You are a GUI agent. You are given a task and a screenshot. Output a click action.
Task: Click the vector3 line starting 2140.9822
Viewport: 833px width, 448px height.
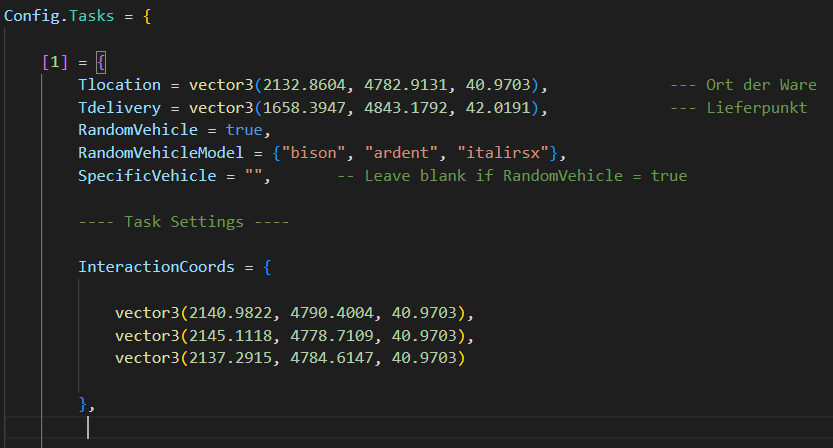pyautogui.click(x=294, y=312)
